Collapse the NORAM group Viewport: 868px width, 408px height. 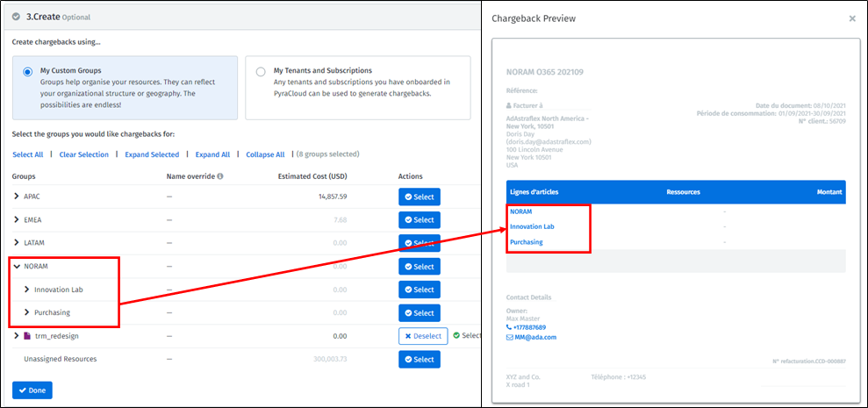[16, 267]
